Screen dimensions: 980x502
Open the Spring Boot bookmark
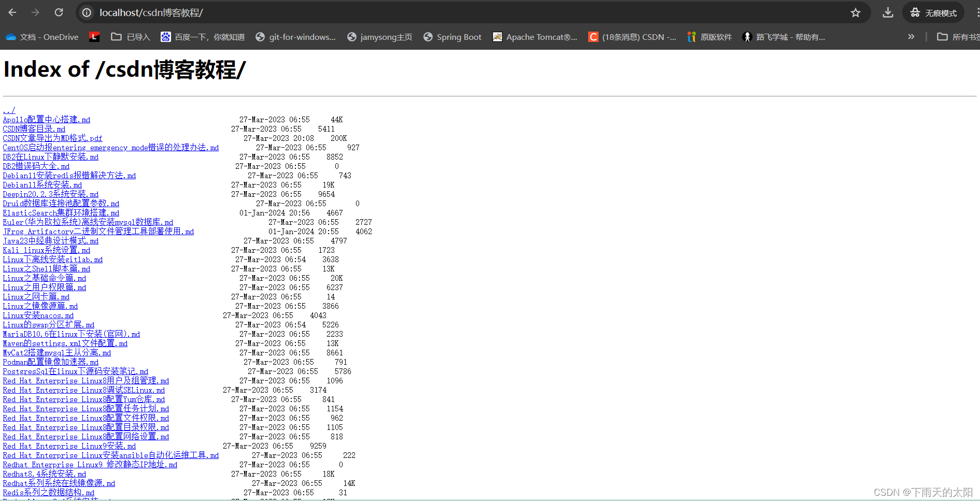tap(452, 37)
